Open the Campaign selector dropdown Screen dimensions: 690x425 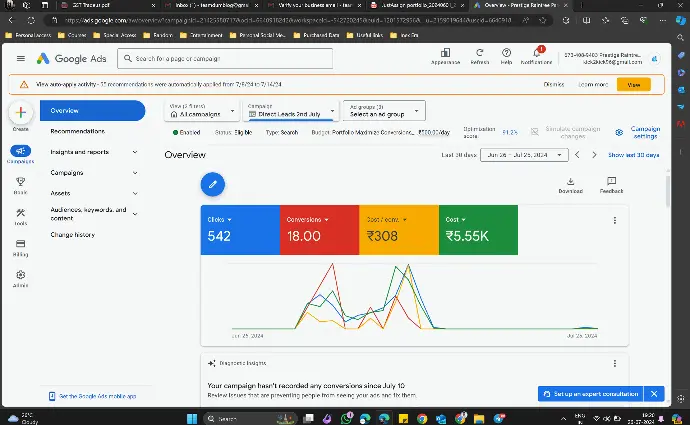291,110
